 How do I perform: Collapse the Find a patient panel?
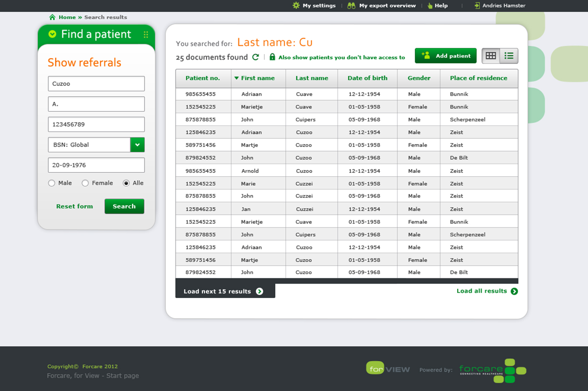52,34
